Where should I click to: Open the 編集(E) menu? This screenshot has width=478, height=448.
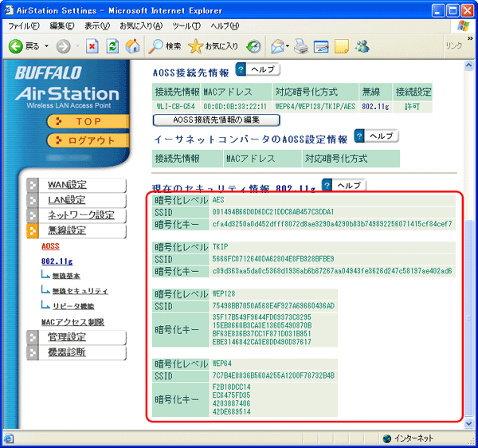[62, 26]
